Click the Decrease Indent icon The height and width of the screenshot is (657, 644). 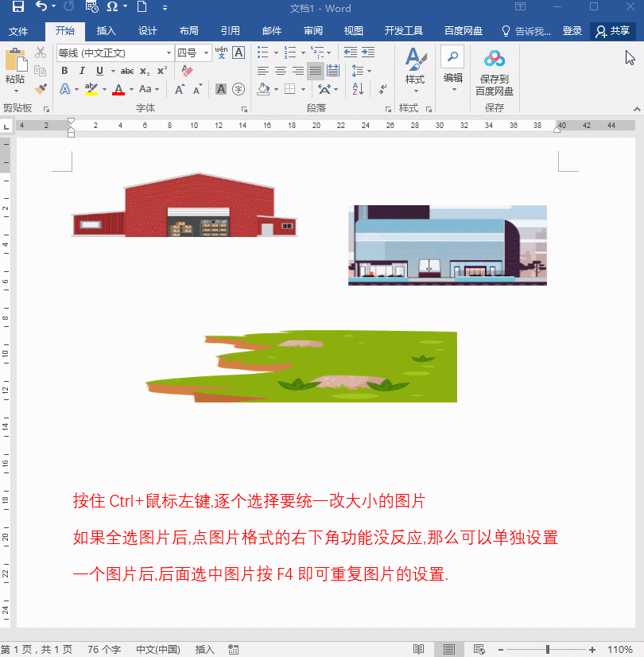tap(350, 52)
